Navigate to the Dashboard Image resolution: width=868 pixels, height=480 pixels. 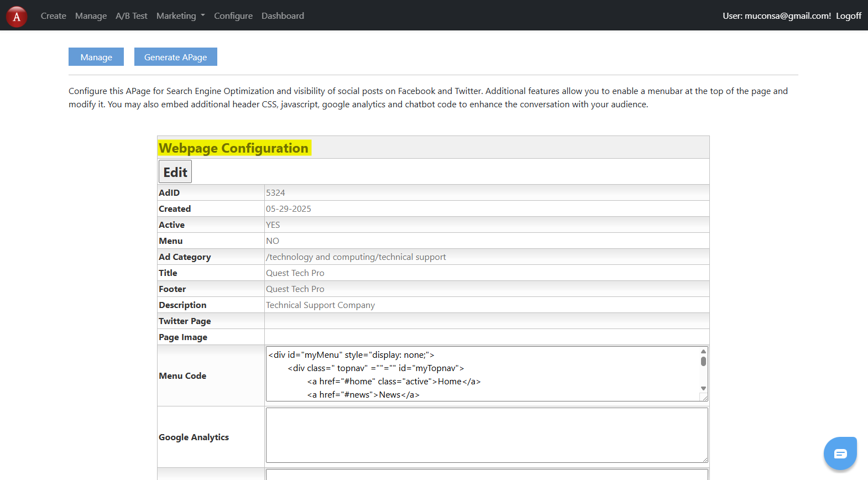click(283, 16)
